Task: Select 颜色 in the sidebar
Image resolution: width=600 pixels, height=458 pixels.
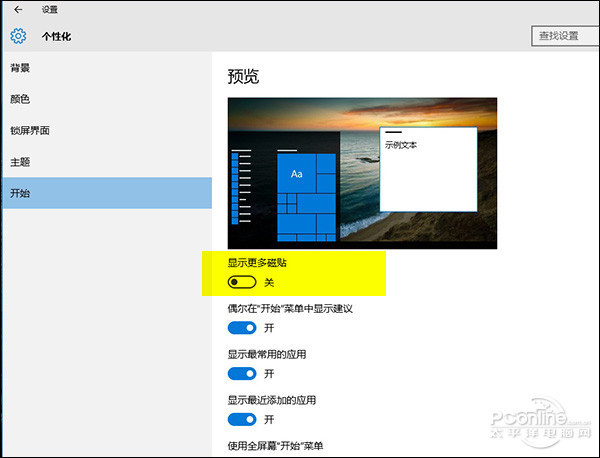Action: 20,99
